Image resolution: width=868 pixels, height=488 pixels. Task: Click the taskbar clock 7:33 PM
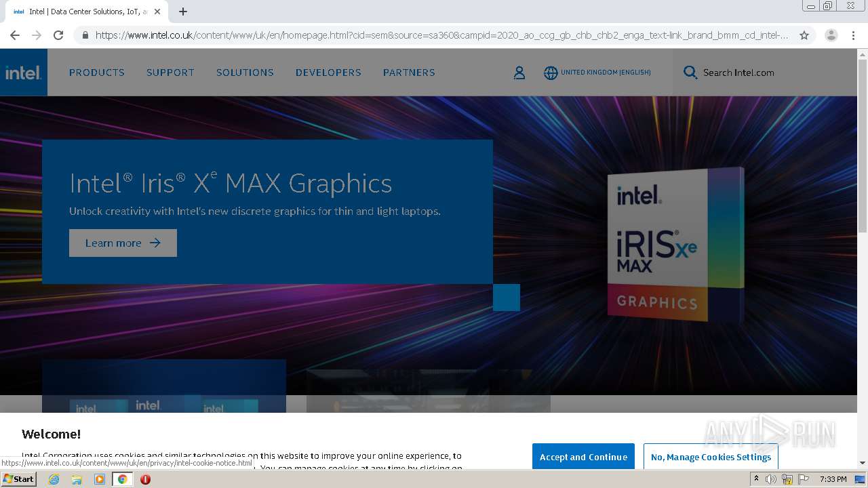[833, 479]
